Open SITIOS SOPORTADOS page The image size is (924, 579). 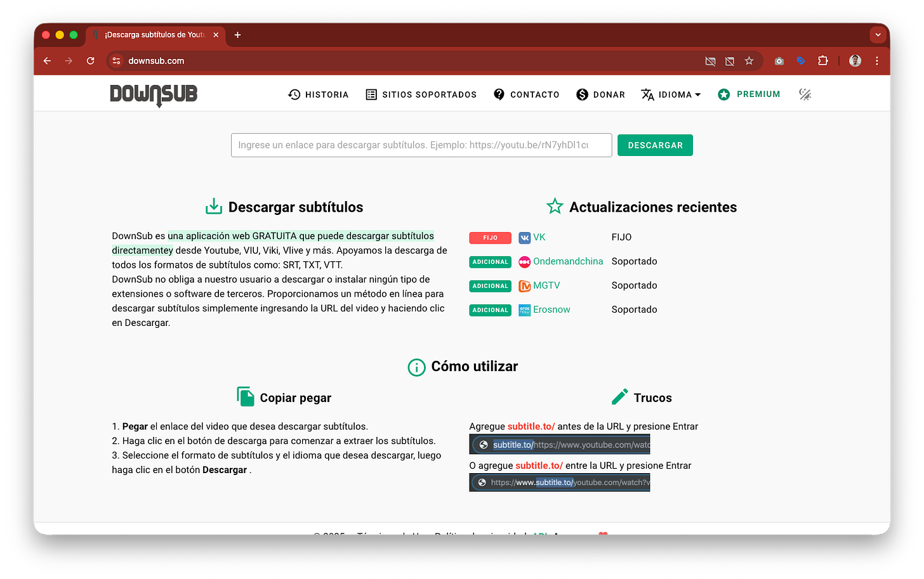pyautogui.click(x=421, y=94)
